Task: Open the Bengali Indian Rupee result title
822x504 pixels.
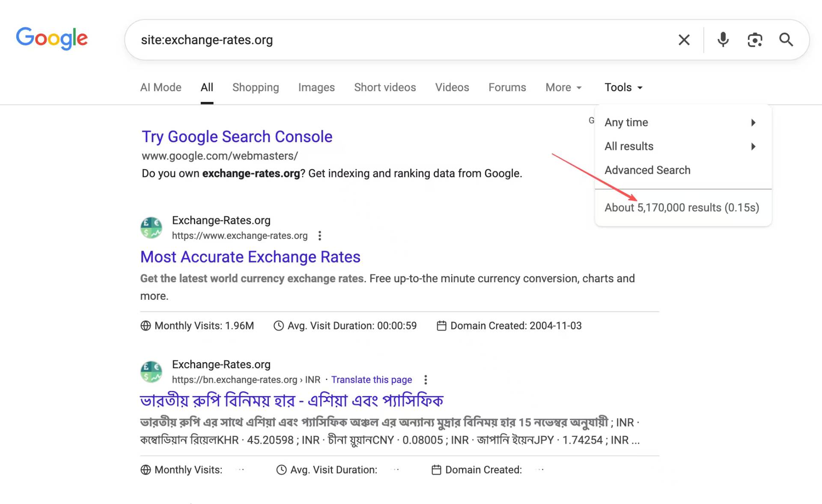Action: tap(292, 401)
